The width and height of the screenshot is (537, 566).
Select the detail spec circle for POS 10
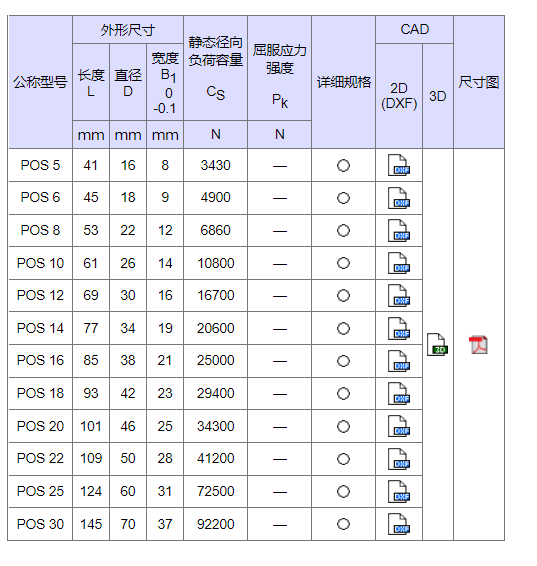coord(343,263)
